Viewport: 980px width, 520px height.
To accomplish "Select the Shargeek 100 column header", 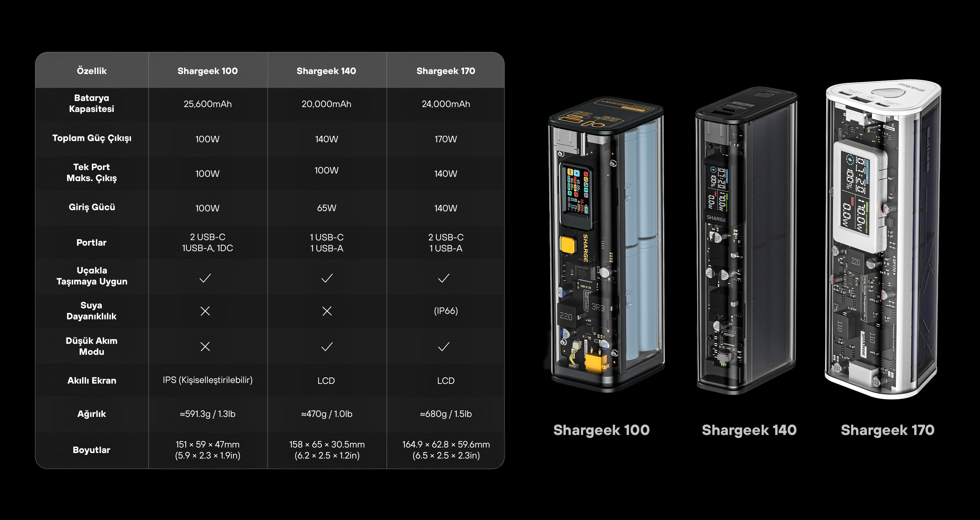I will point(207,71).
